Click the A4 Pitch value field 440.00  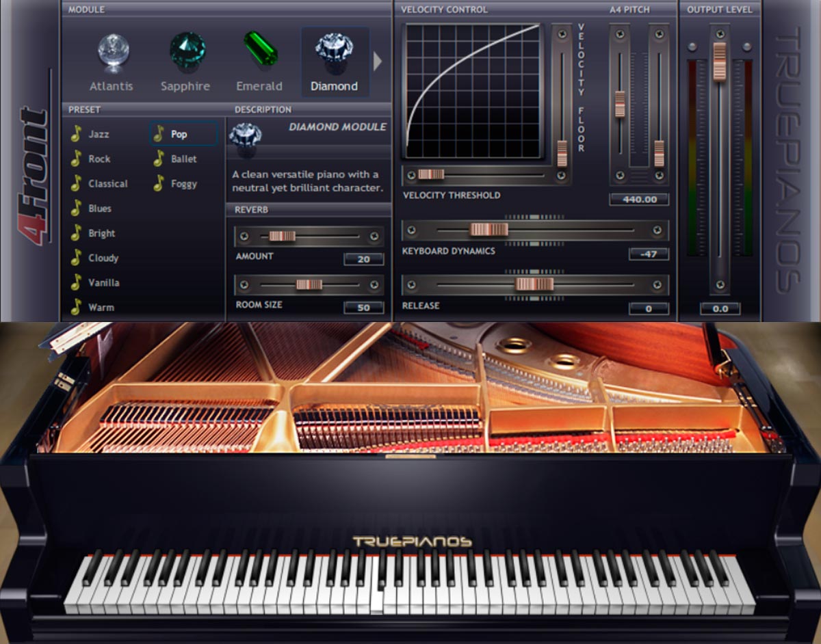click(639, 200)
